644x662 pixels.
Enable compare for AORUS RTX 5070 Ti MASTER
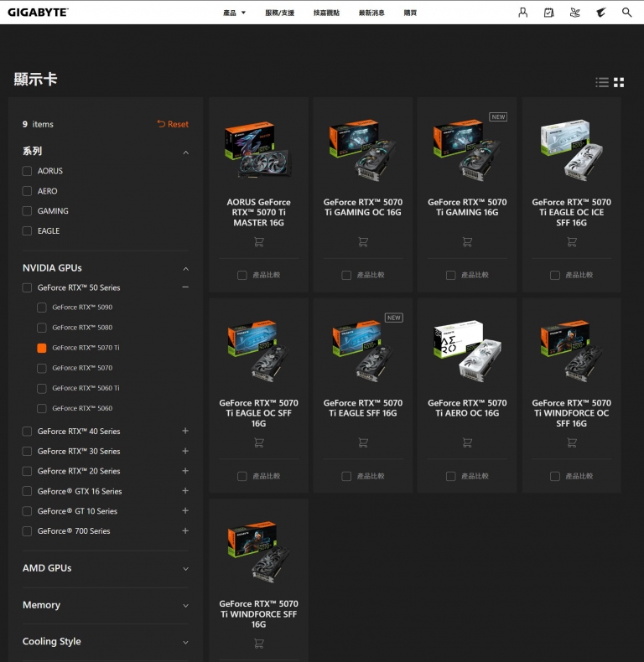coord(242,275)
